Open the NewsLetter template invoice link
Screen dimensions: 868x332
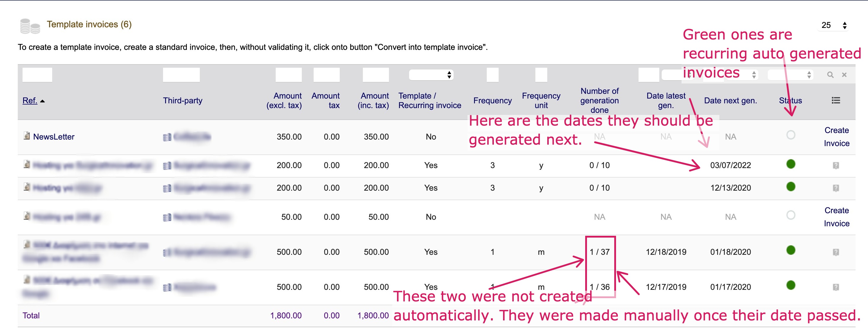54,137
